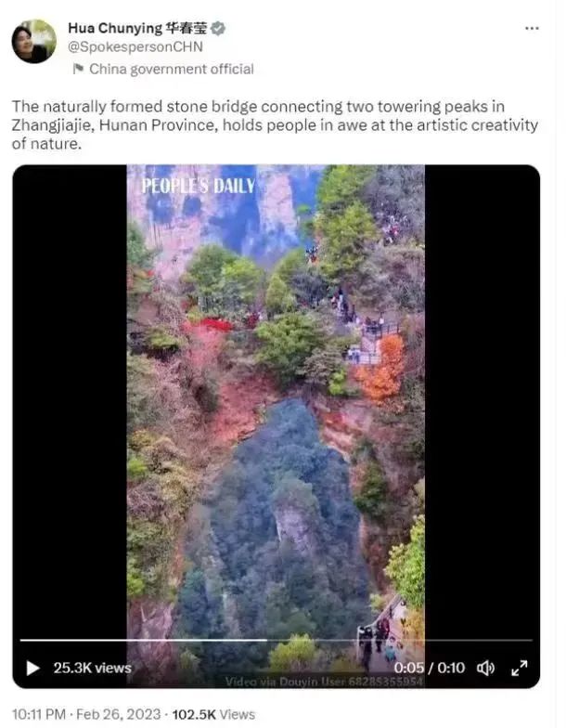This screenshot has width=566, height=728.
Task: Click the 102.5K Views tweet counter
Action: click(213, 715)
